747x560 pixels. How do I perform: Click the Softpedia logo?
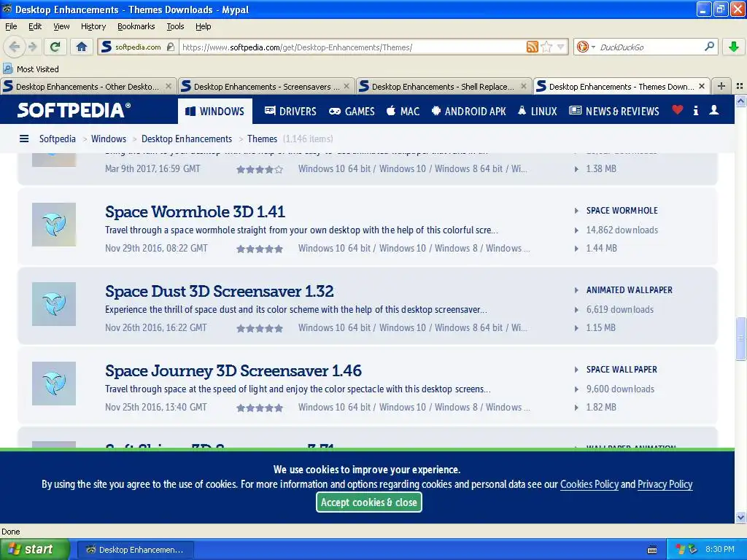(74, 111)
